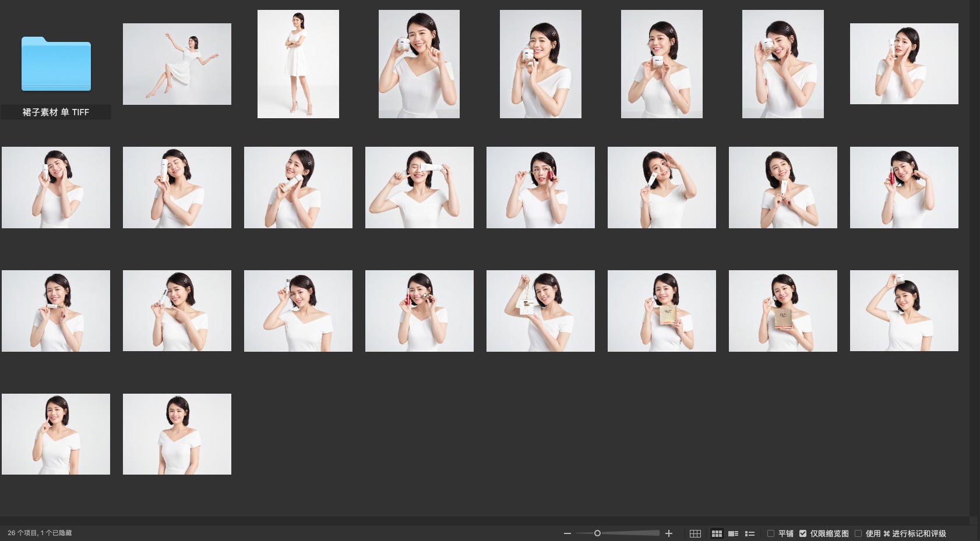Enable the 平铺 checkbox

pyautogui.click(x=771, y=533)
